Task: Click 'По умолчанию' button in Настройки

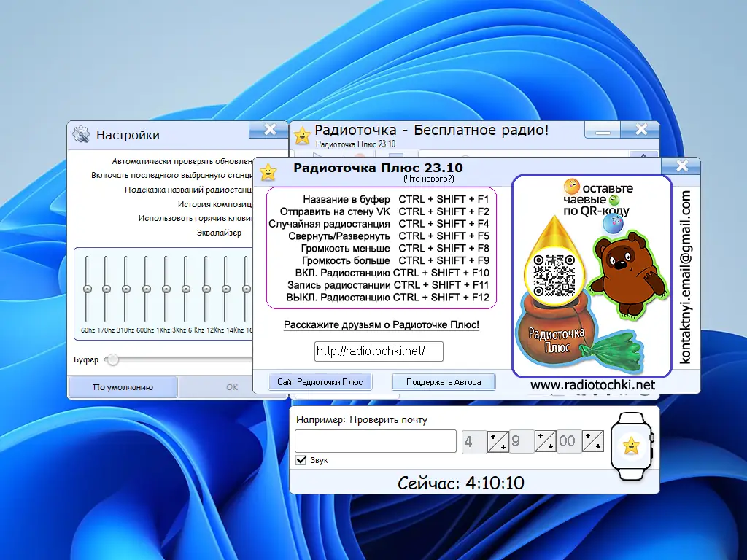Action: (x=123, y=387)
